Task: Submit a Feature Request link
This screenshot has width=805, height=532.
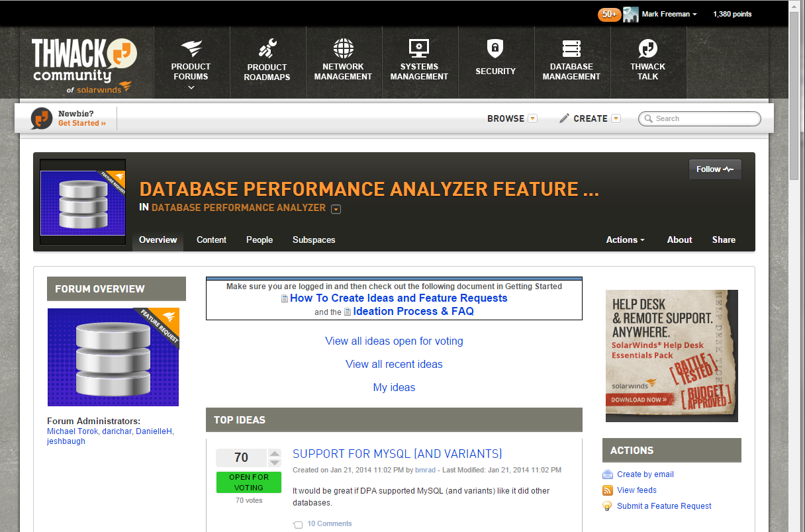Action: 664,506
